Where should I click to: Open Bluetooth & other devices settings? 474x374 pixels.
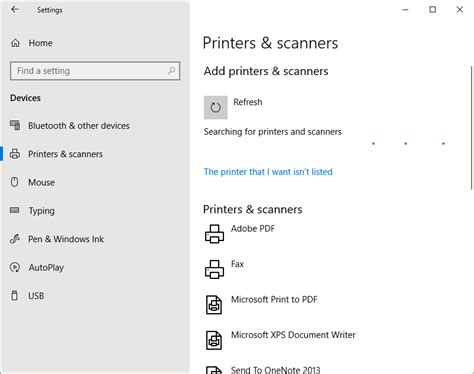click(x=79, y=126)
